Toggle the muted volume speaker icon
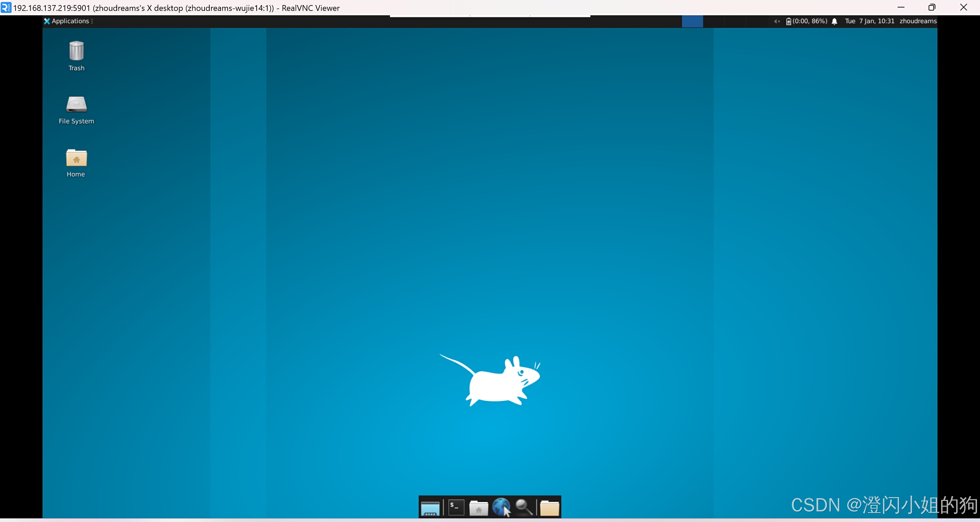Viewport: 980px width, 522px height. [776, 21]
